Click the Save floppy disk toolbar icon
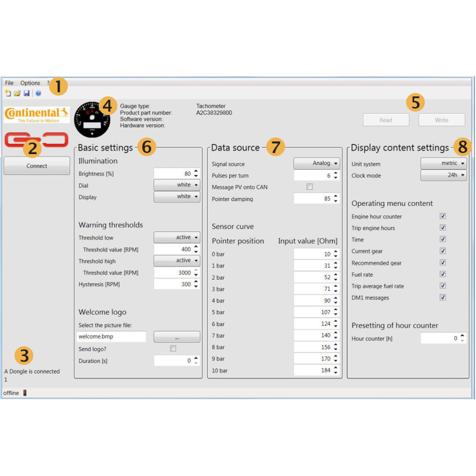Viewport: 476px width, 476px height. (27, 93)
